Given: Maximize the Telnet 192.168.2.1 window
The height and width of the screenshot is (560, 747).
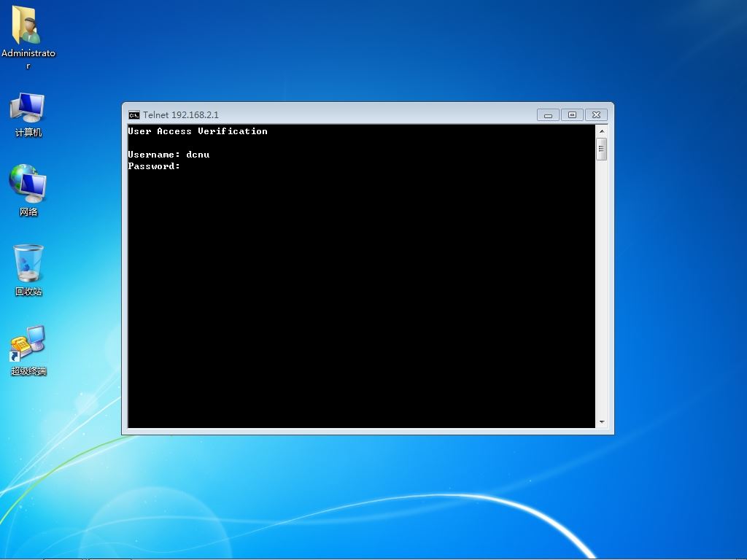Looking at the screenshot, I should (x=572, y=114).
